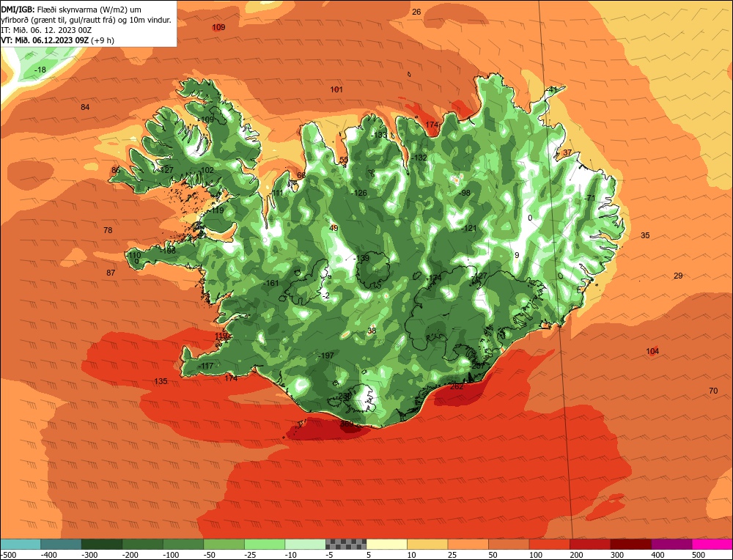Viewport: 733px width, 560px height.
Task: Click the '-117' flux value
Action: (x=206, y=366)
